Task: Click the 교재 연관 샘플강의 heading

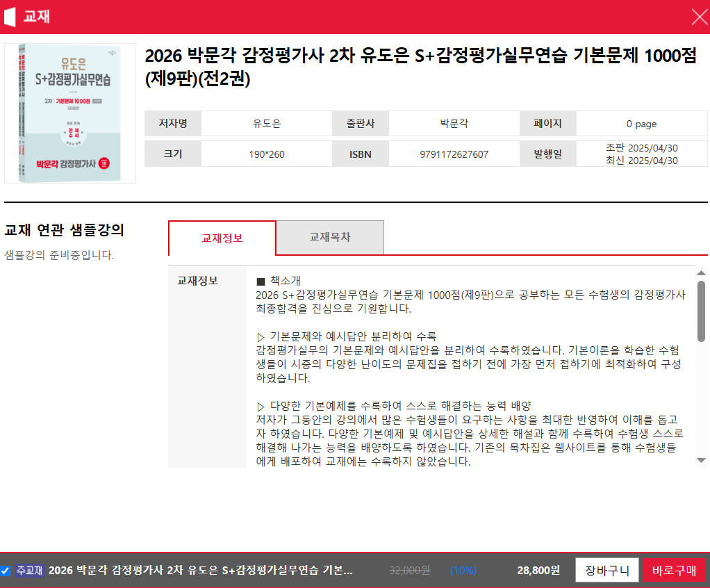Action: (x=64, y=230)
